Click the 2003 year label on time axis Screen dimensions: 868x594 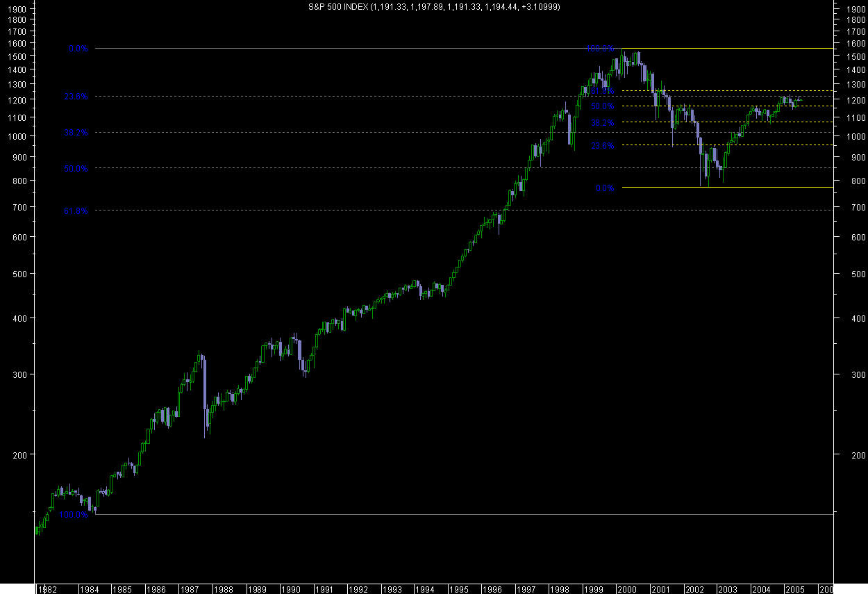pyautogui.click(x=727, y=589)
